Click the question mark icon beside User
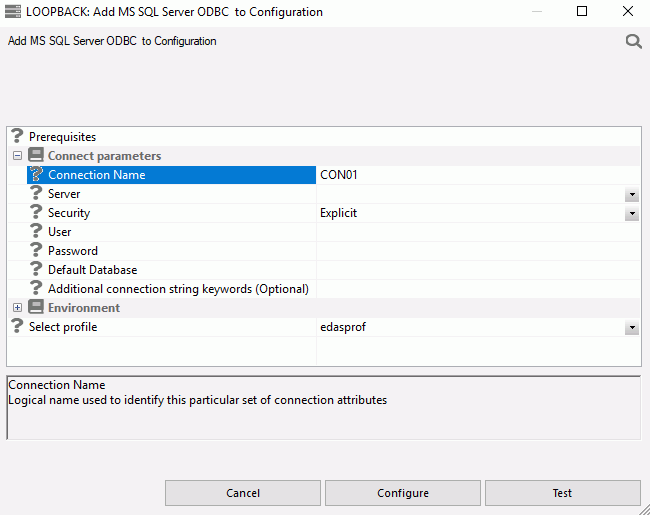This screenshot has width=650, height=515. coord(36,231)
